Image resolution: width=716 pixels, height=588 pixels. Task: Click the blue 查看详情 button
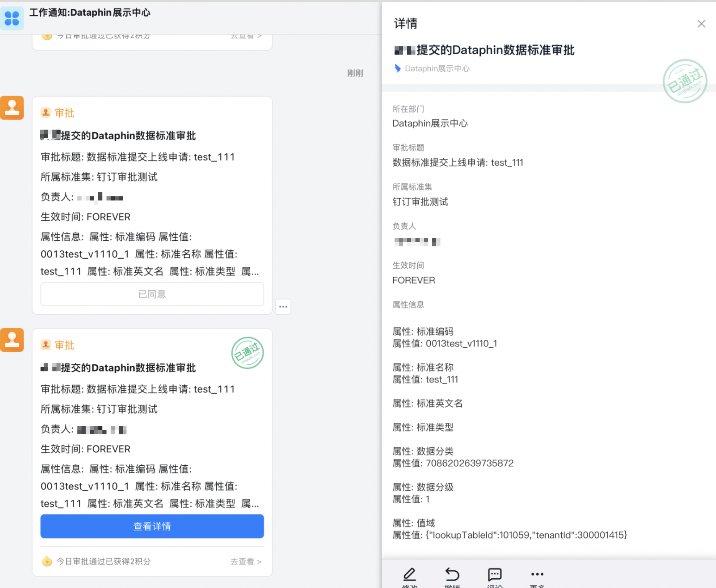pyautogui.click(x=152, y=526)
